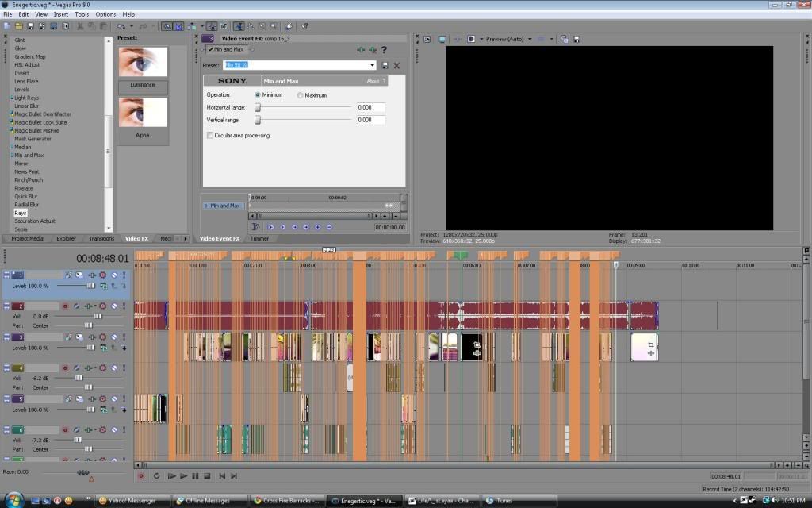The width and height of the screenshot is (812, 508).
Task: Enable Circular area processing checkbox
Action: (209, 136)
